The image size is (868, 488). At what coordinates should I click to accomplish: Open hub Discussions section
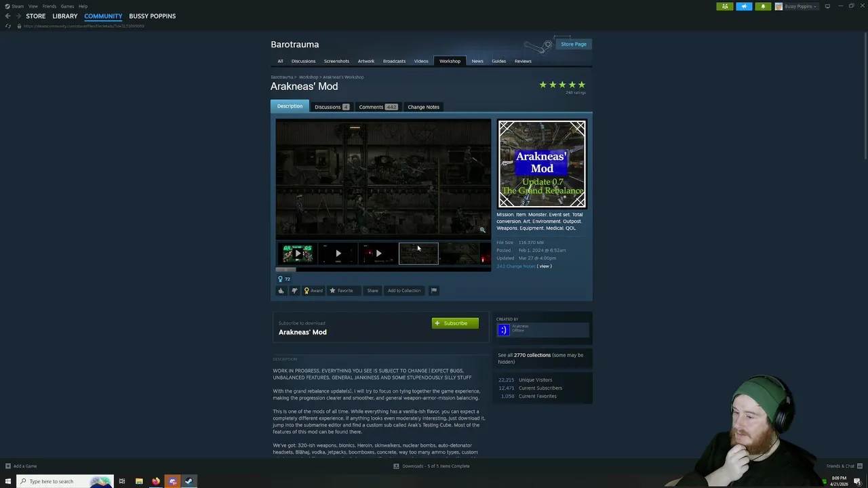point(303,61)
